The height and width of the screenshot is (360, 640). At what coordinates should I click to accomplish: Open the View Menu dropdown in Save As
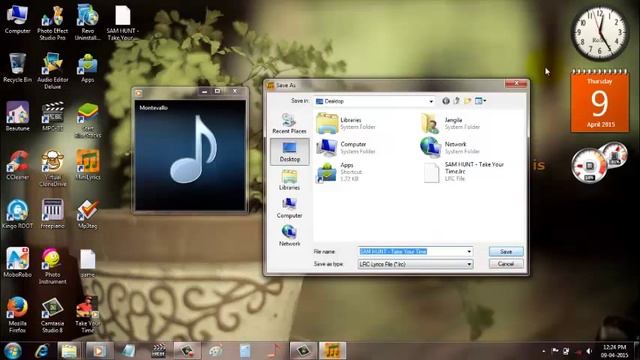[x=480, y=101]
